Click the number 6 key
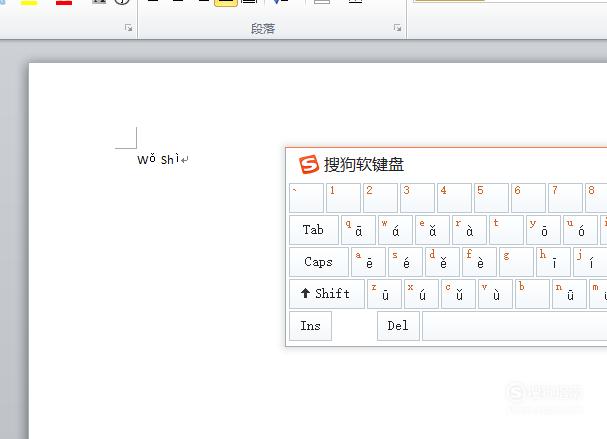This screenshot has width=607, height=439. [528, 198]
